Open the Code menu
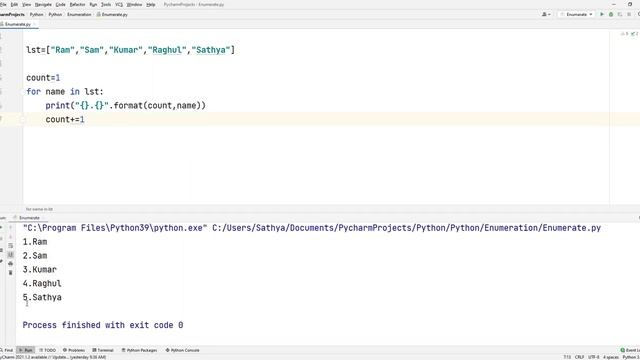The height and width of the screenshot is (360, 640). (x=60, y=4)
